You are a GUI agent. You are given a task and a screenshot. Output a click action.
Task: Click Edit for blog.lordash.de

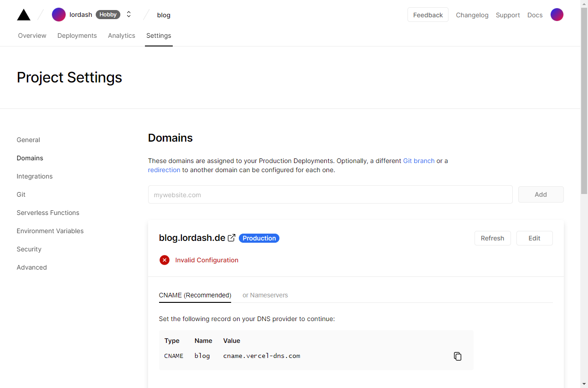[535, 238]
